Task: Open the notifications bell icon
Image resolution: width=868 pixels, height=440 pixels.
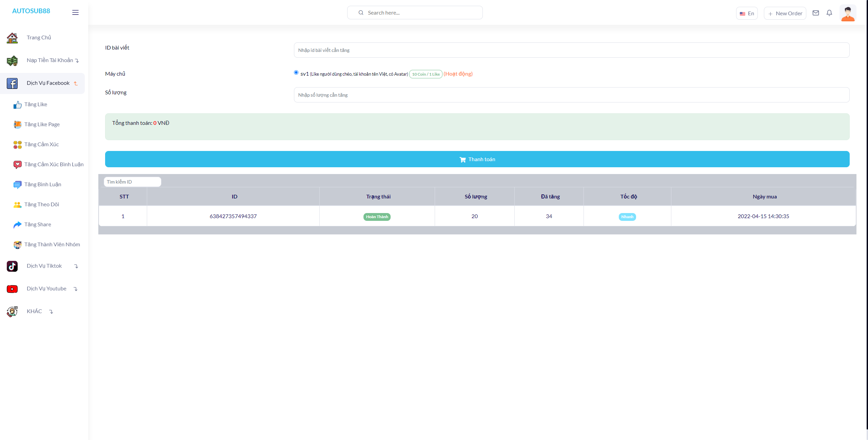Action: coord(829,13)
